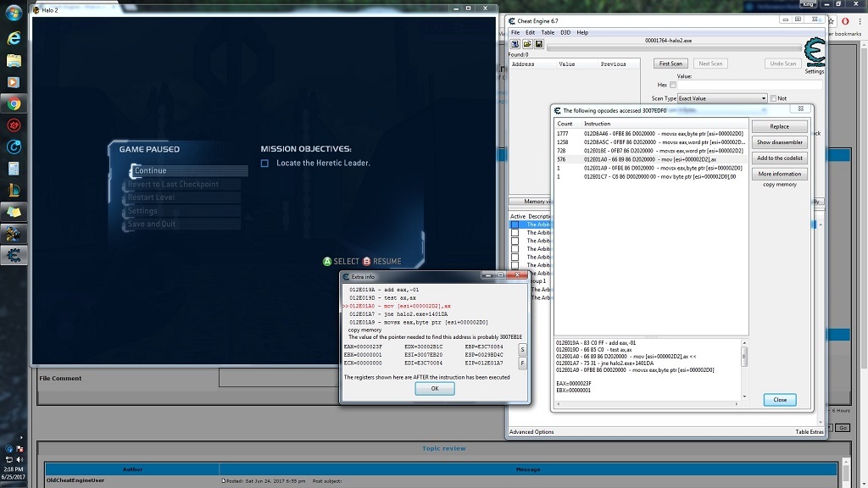Click the Value input field
Image resolution: width=868 pixels, height=488 pixels.
pyautogui.click(x=749, y=85)
